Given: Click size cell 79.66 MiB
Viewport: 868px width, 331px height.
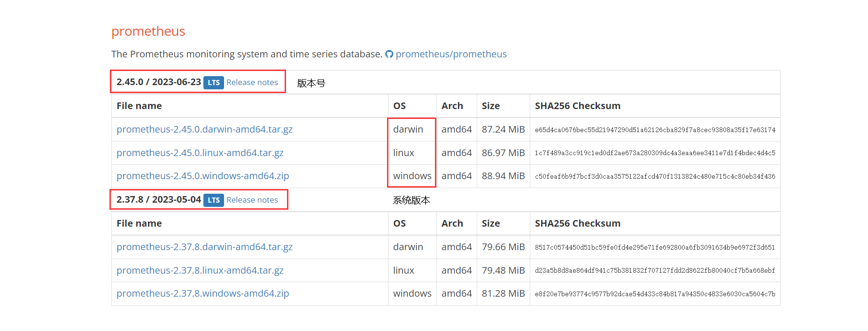Looking at the screenshot, I should click(x=503, y=247).
